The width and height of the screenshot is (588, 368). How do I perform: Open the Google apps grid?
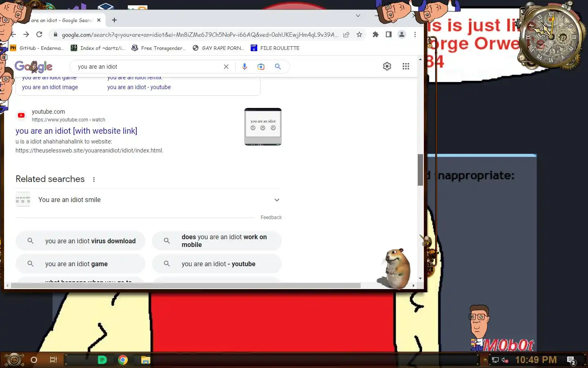406,66
